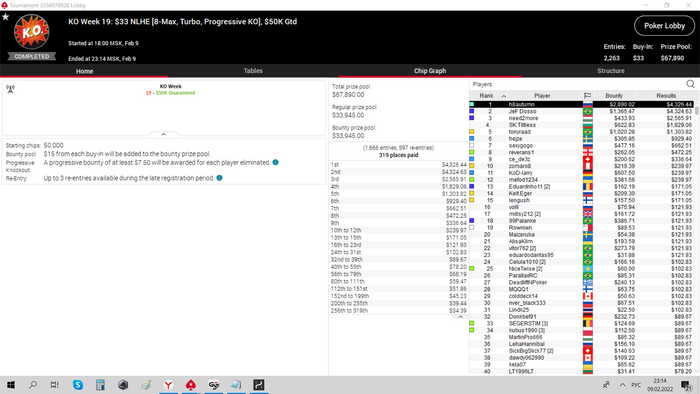
Task: Open Skype from the taskbar
Action: coord(78,385)
